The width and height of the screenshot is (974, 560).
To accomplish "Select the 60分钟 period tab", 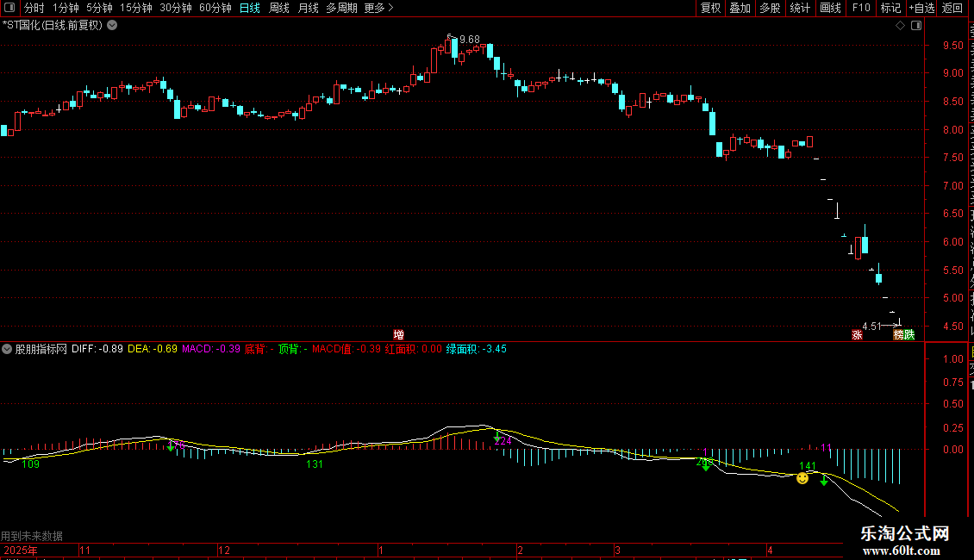I will click(x=215, y=8).
